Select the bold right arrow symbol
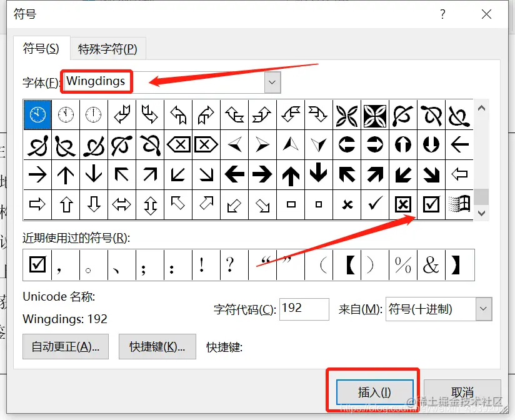 click(x=262, y=175)
